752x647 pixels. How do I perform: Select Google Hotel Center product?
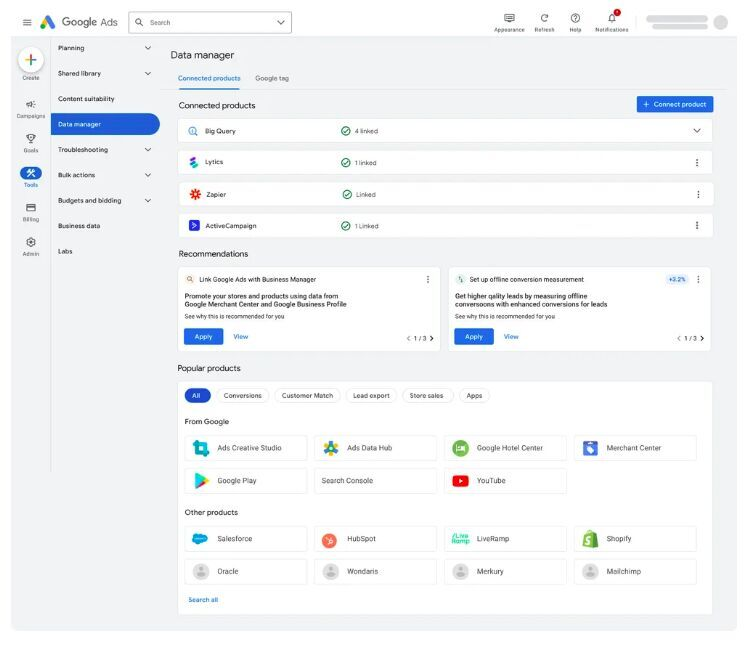[x=505, y=448]
